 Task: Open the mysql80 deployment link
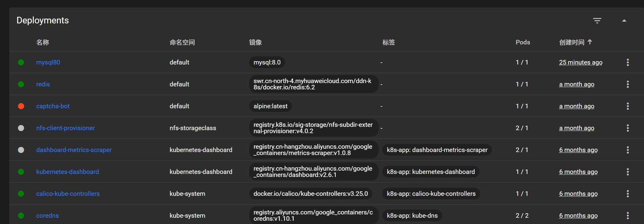(x=48, y=62)
